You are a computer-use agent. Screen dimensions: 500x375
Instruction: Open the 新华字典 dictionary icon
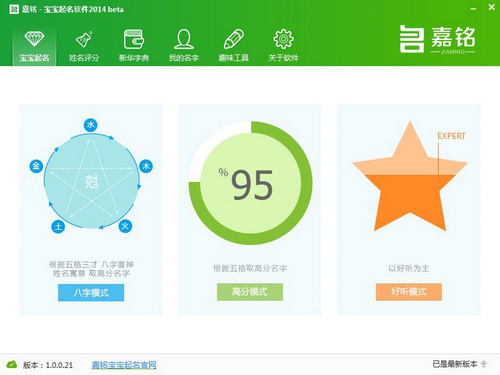pyautogui.click(x=134, y=39)
